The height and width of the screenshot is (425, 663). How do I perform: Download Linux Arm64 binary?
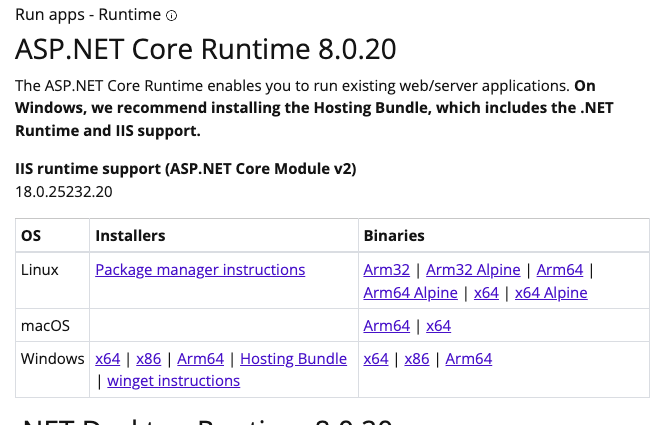pyautogui.click(x=560, y=270)
